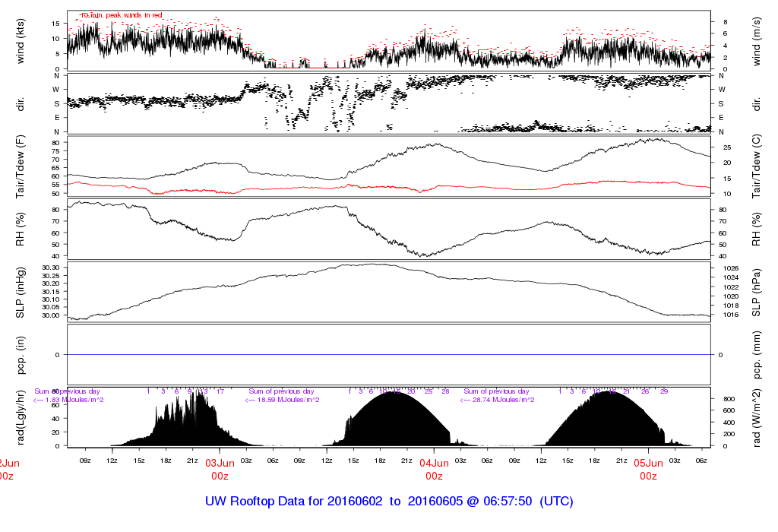Select the 03Jun 00z date marker
Screen dimensions: 778x532
point(220,469)
